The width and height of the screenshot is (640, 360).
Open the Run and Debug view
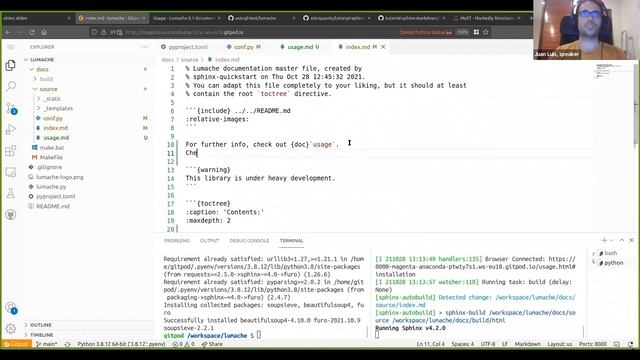(x=11, y=129)
